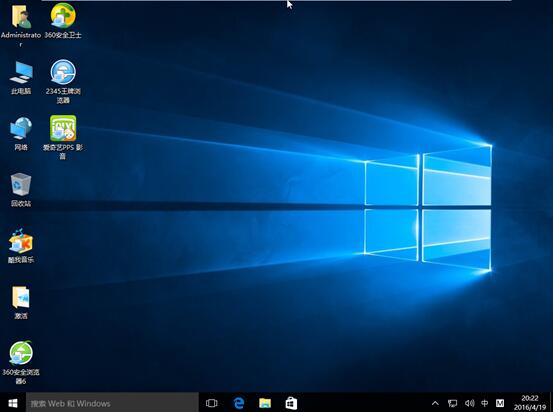Select the 激活 folder icon
This screenshot has width=553, height=412.
(x=21, y=297)
